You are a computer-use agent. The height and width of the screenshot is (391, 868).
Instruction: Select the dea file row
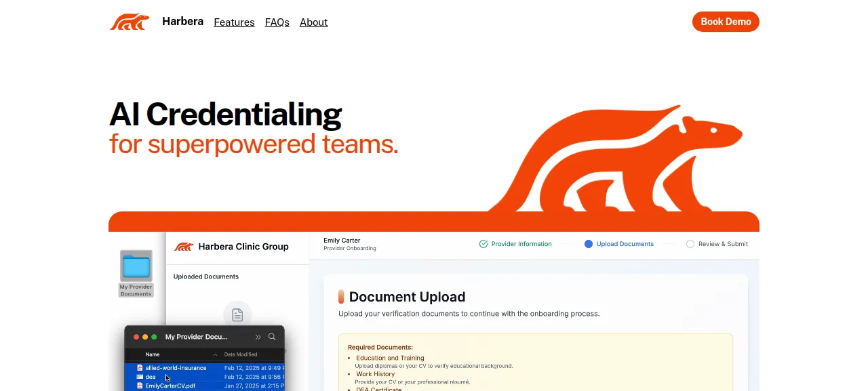(x=205, y=377)
